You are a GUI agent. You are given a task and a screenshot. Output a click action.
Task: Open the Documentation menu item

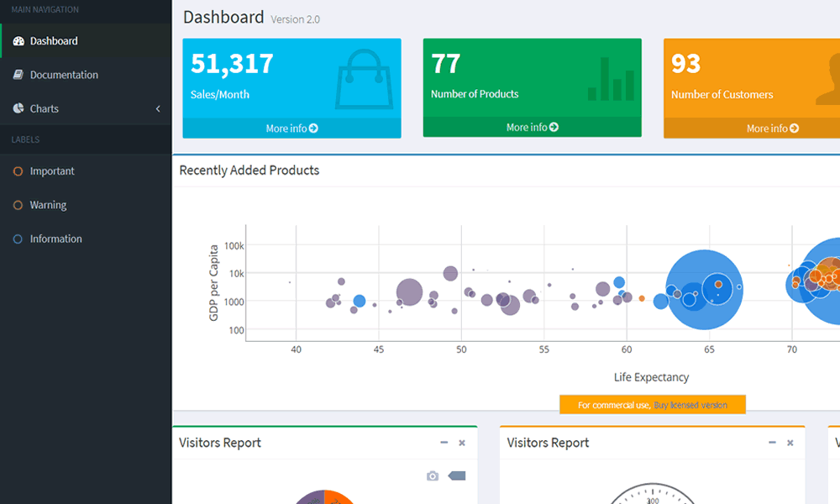[x=64, y=75]
